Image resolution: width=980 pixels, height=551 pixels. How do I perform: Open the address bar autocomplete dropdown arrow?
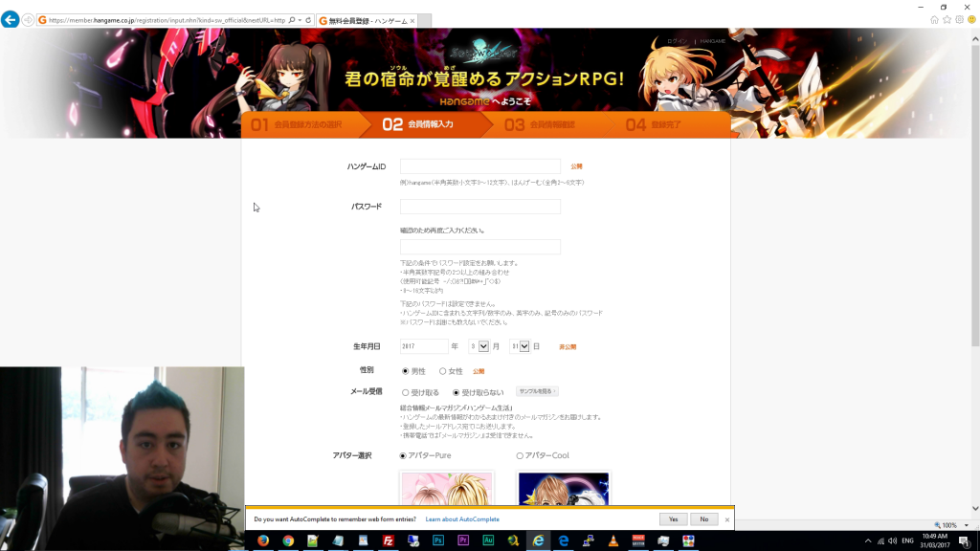[x=300, y=21]
